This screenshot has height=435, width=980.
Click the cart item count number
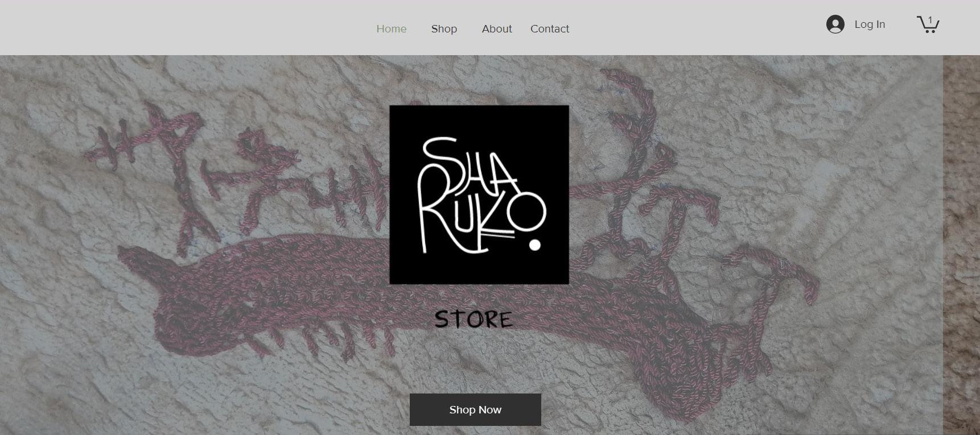(x=930, y=20)
